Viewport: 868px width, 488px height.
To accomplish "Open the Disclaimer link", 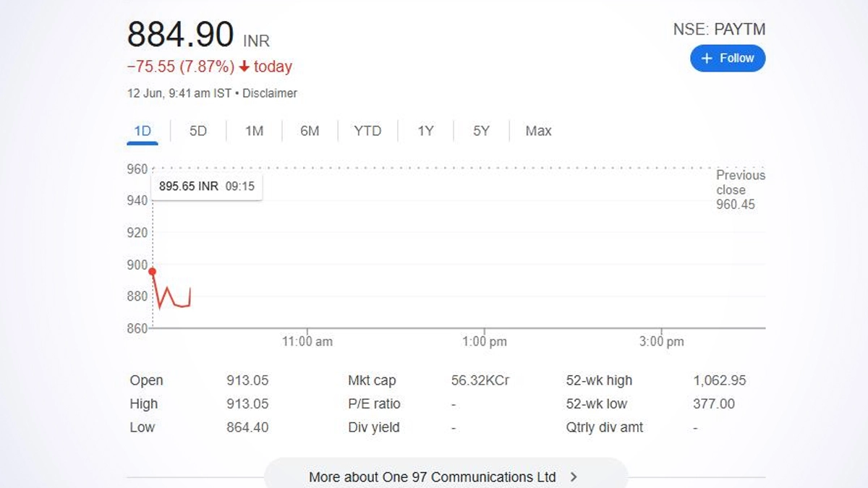I will coord(270,93).
